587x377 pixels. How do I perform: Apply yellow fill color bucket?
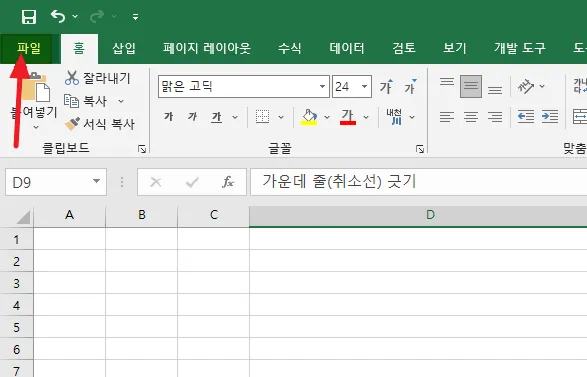tap(309, 117)
